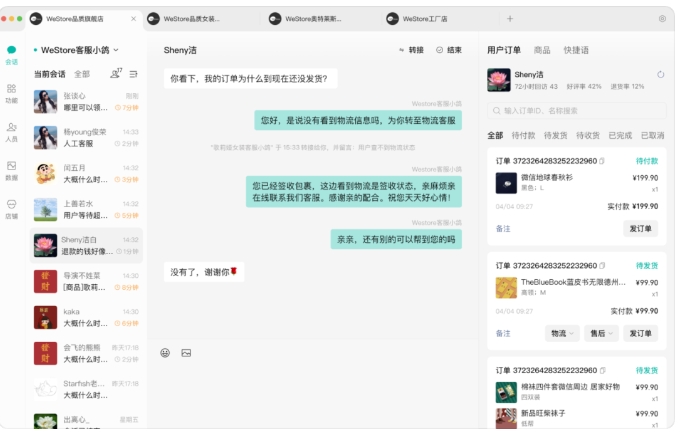Open the 人员 staff sidebar icon
Image resolution: width=680 pixels, height=438 pixels.
click(x=12, y=132)
